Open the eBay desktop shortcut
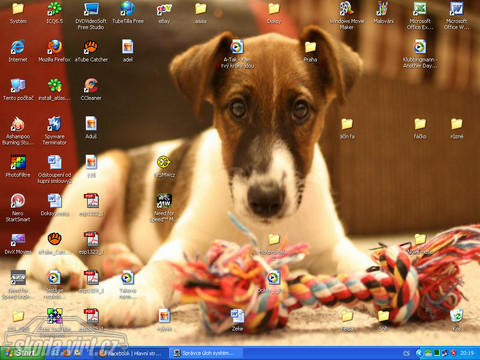480x360 pixels. [164, 13]
